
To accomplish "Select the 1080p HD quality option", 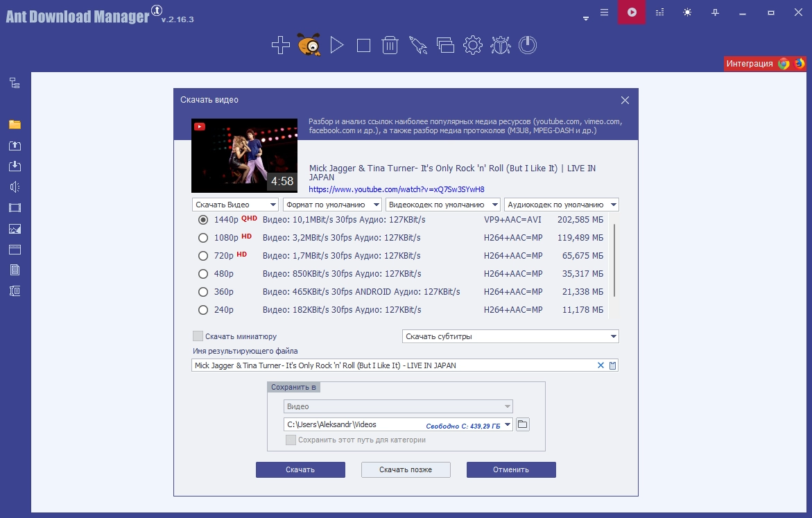I will 203,238.
